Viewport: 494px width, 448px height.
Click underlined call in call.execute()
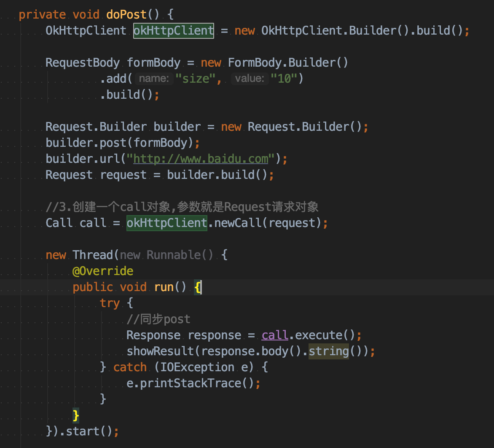275,335
